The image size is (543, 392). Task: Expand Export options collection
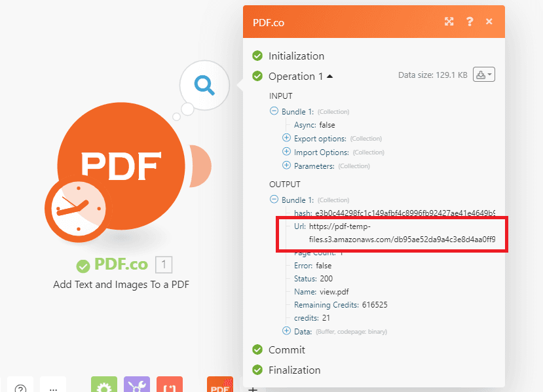pos(286,138)
